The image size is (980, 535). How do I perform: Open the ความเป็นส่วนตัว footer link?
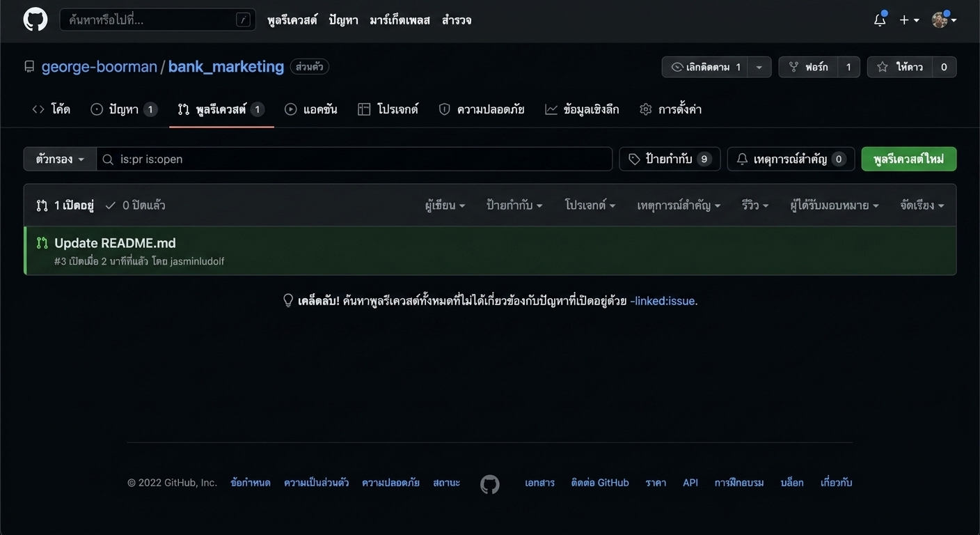[x=317, y=483]
